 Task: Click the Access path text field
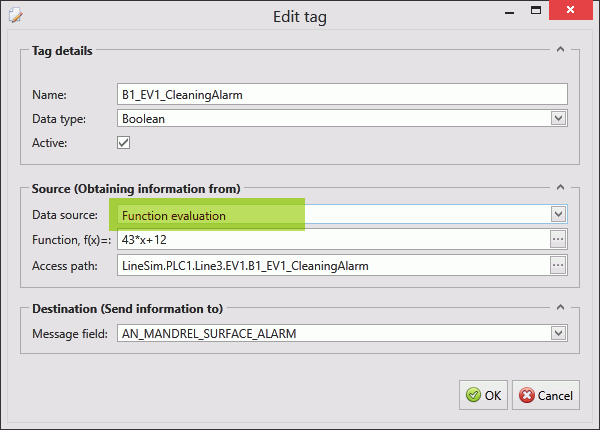click(x=333, y=265)
